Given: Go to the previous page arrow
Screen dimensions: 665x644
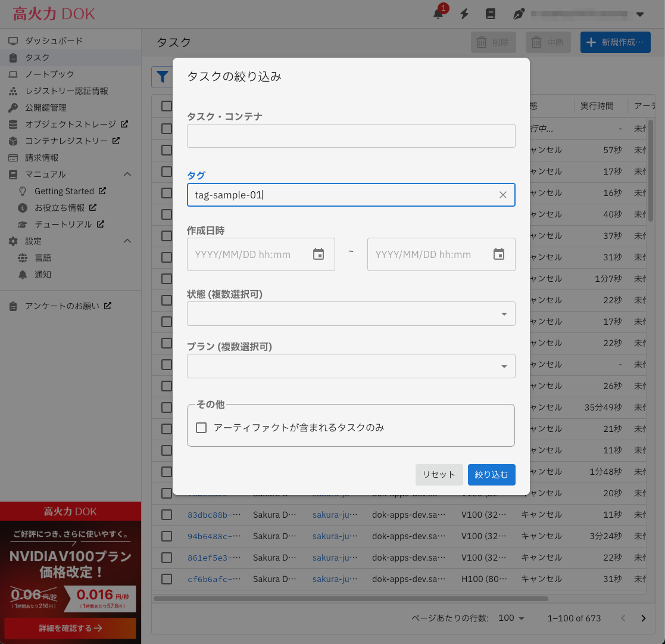Looking at the screenshot, I should pos(623,618).
